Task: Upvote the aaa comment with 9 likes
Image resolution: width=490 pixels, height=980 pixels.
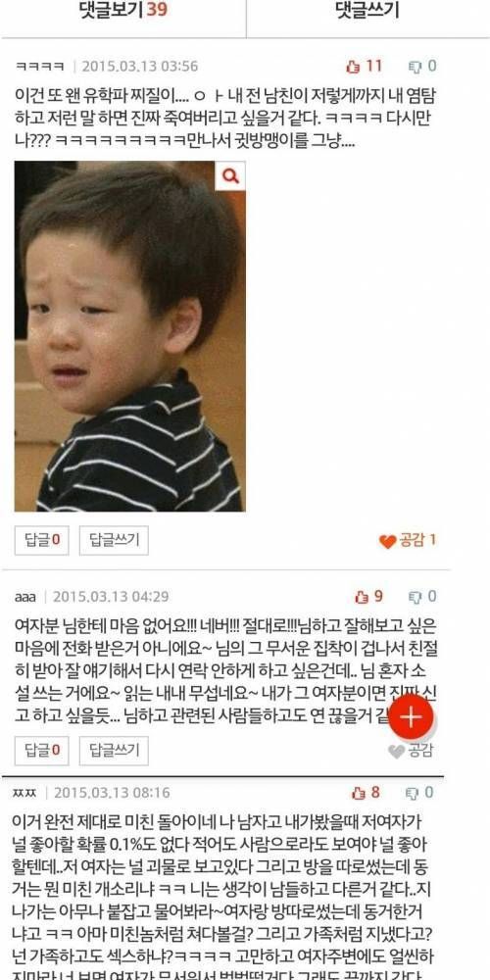Action: click(368, 597)
